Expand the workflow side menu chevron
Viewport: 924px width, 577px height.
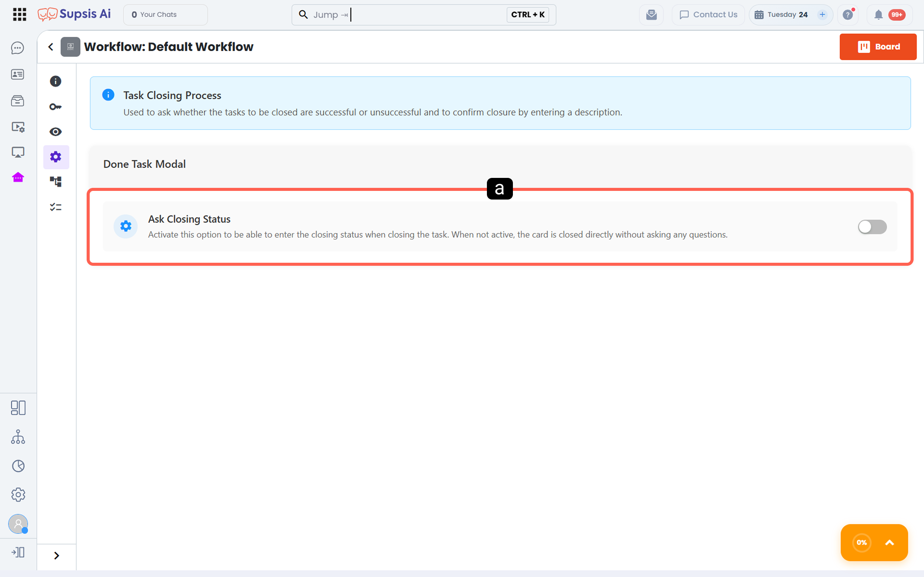pos(56,556)
